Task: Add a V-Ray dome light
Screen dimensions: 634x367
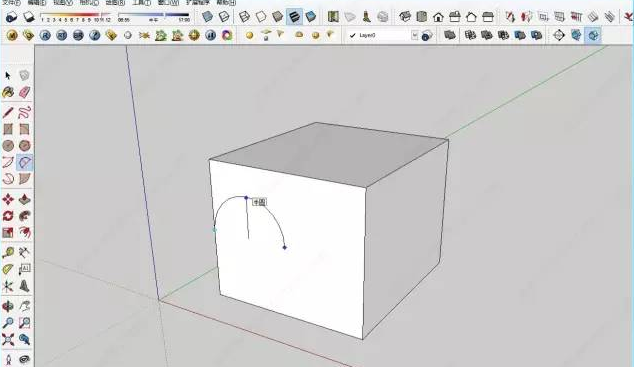Action: pyautogui.click(x=299, y=35)
